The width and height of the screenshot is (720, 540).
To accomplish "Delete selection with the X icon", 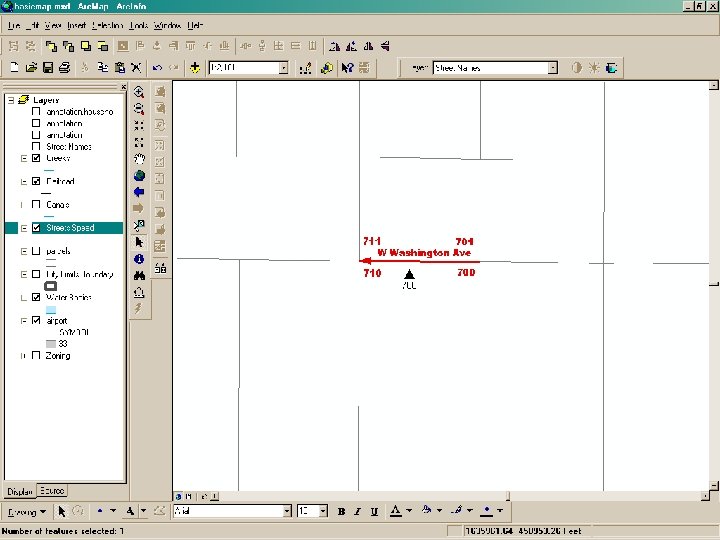I will tap(136, 68).
